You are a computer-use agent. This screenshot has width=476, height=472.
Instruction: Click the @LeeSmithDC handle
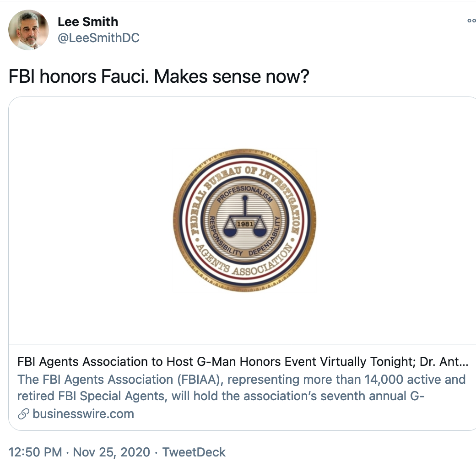tap(98, 38)
